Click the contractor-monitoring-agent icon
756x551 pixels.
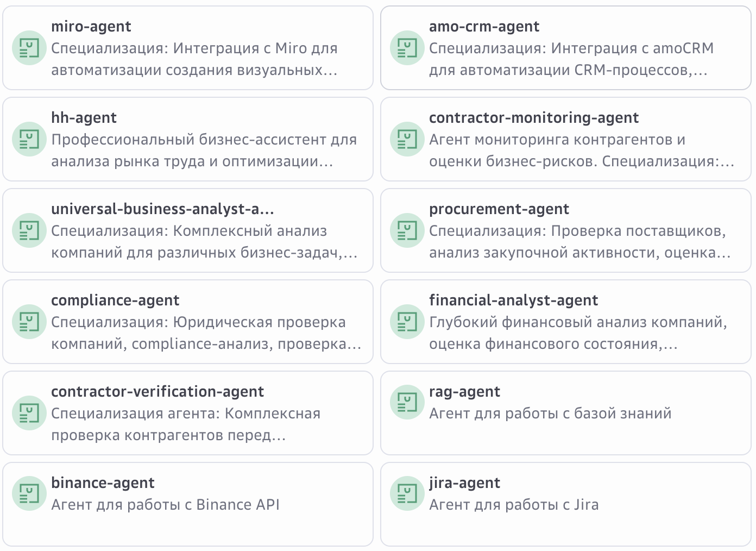tap(407, 139)
